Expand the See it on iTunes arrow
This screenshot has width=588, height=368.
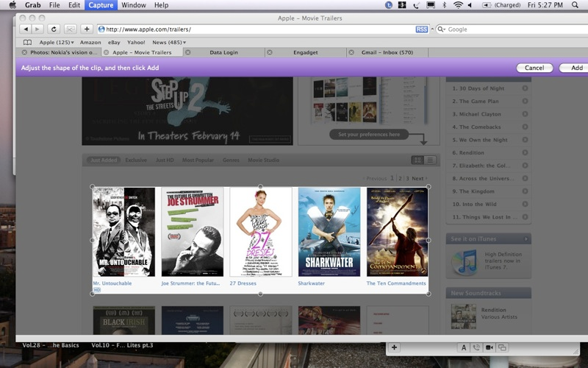[526, 238]
